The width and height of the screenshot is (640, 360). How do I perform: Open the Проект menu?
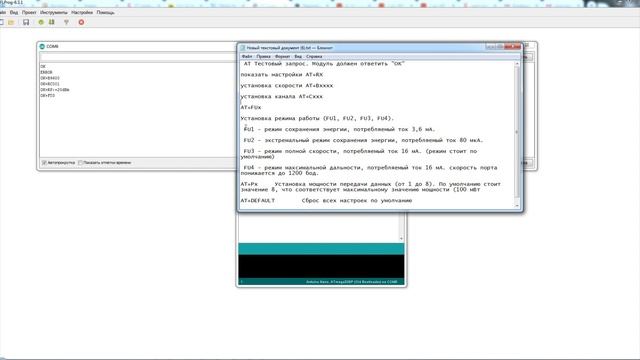29,13
